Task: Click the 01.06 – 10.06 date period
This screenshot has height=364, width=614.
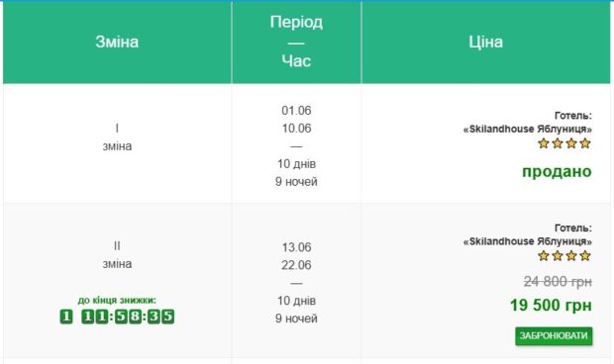Action: pos(296,120)
